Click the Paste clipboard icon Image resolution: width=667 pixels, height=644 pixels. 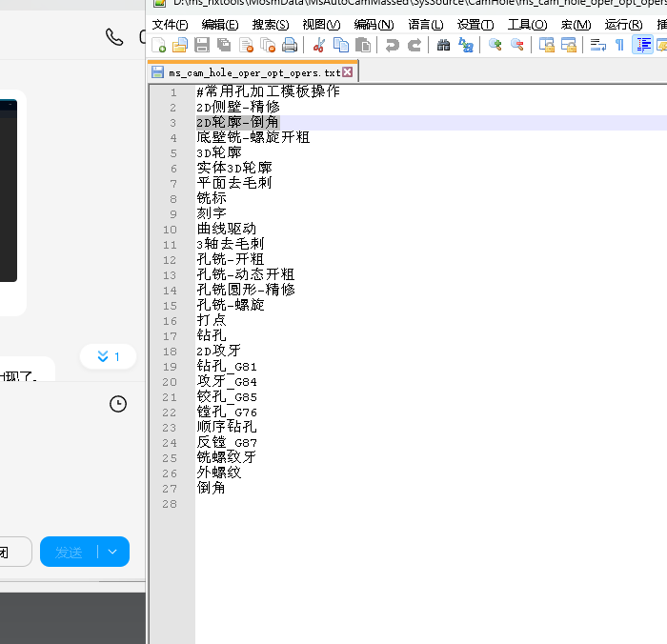(363, 45)
